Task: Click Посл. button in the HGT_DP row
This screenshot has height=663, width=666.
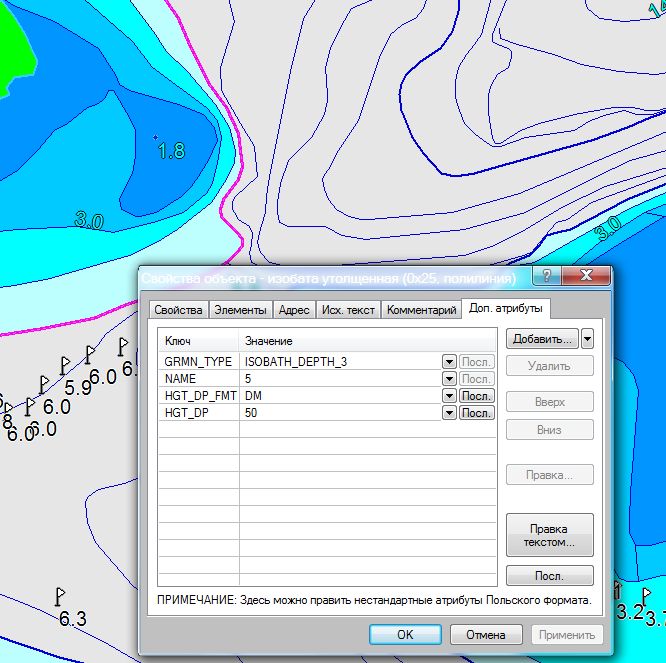Action: [x=477, y=413]
